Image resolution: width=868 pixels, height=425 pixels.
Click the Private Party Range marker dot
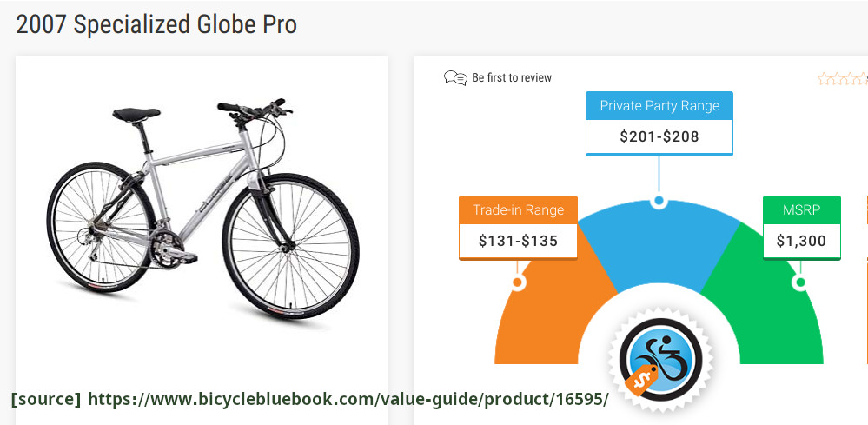pos(659,200)
